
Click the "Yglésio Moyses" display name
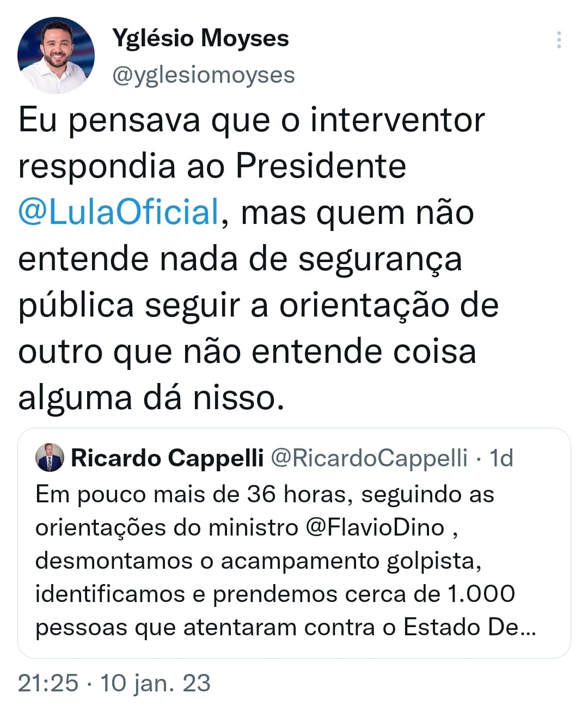[x=200, y=38]
